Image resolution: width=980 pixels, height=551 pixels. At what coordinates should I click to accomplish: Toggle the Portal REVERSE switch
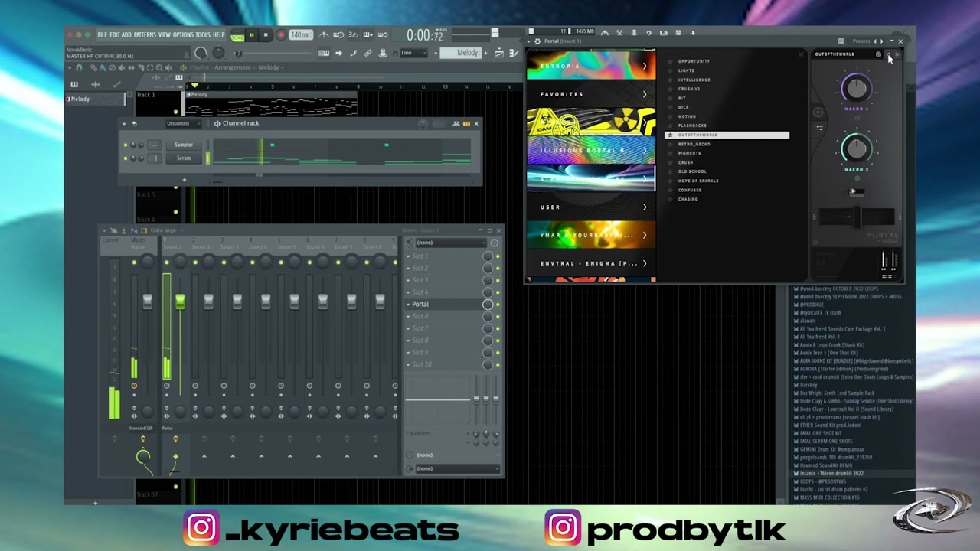click(x=857, y=191)
